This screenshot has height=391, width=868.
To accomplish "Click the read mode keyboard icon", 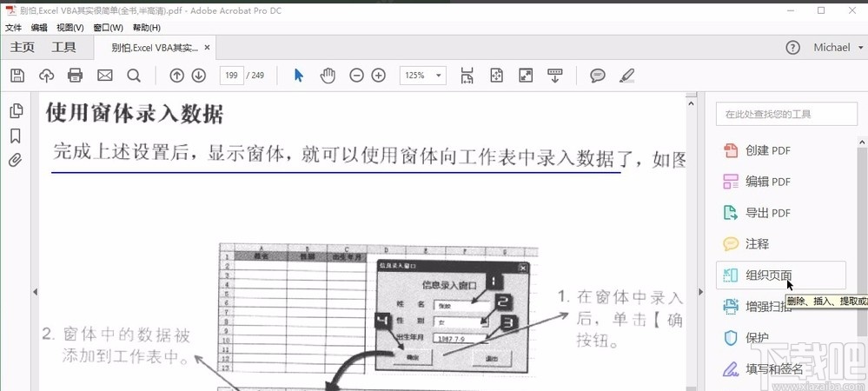I will pyautogui.click(x=554, y=76).
